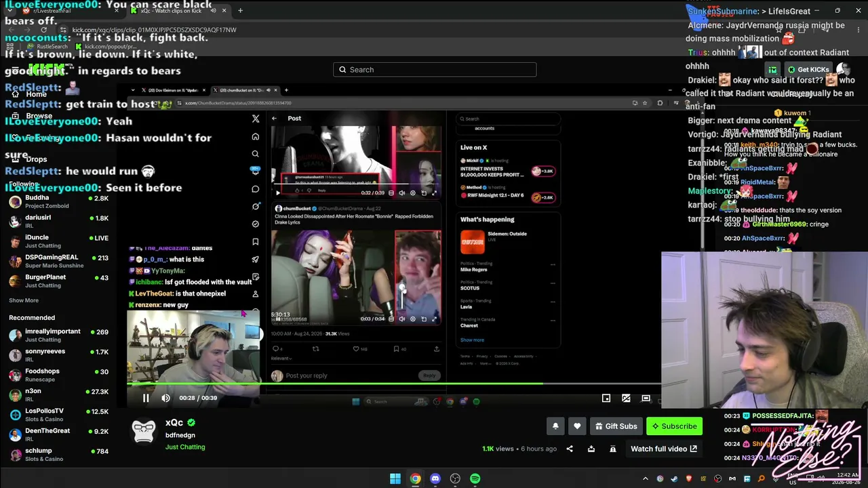This screenshot has width=868, height=488.
Task: Open Browse in Kick sidebar
Action: click(x=31, y=116)
